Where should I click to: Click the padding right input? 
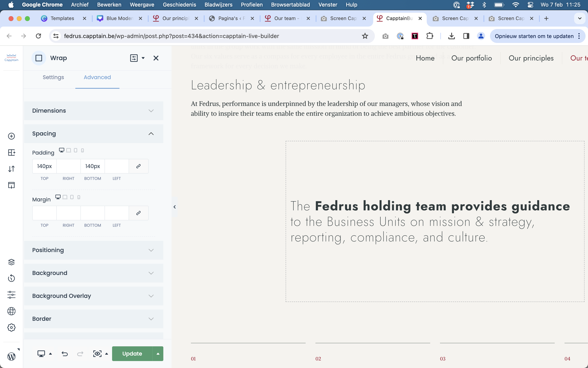69,166
